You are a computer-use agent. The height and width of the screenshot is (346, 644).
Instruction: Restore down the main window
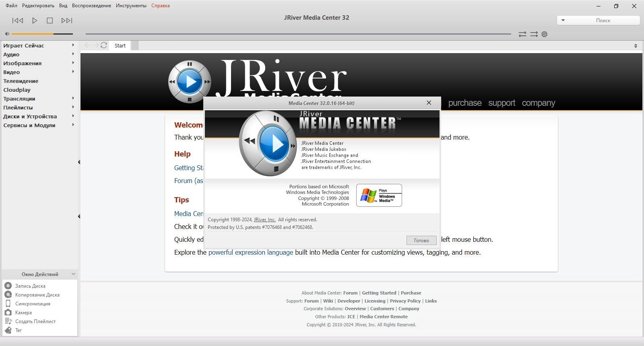[x=616, y=6]
